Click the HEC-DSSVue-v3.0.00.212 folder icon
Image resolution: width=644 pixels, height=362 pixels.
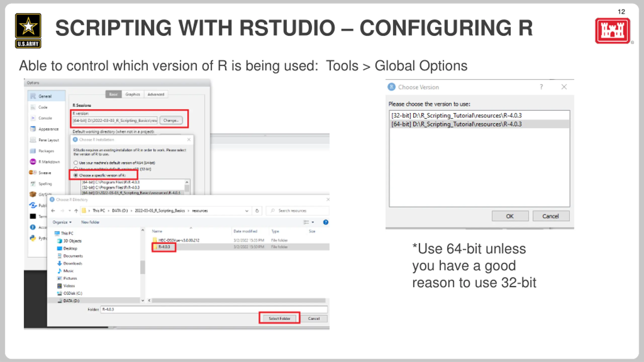pos(155,240)
